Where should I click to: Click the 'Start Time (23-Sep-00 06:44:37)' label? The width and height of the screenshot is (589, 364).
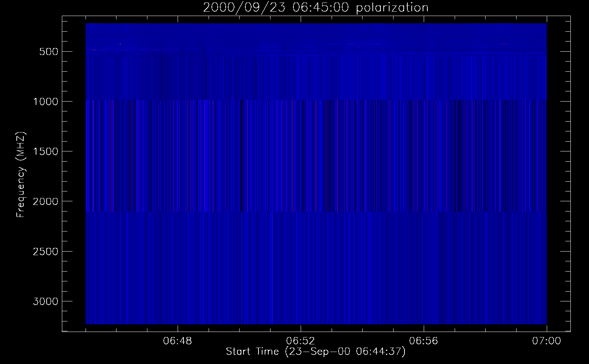click(x=316, y=352)
